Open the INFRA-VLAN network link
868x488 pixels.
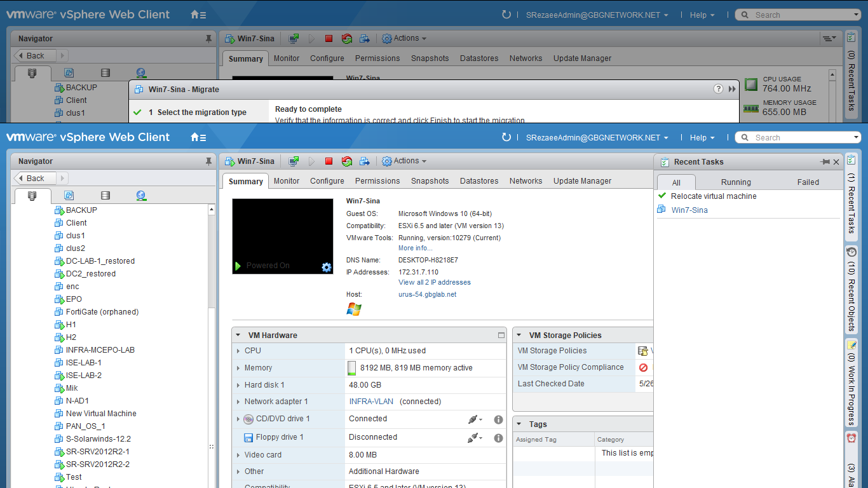point(371,402)
